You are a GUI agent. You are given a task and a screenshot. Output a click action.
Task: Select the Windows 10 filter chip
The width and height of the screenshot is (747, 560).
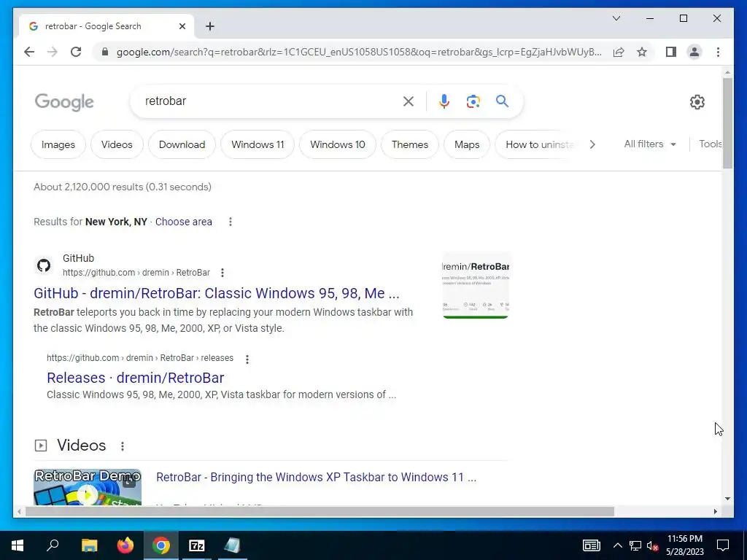point(338,144)
